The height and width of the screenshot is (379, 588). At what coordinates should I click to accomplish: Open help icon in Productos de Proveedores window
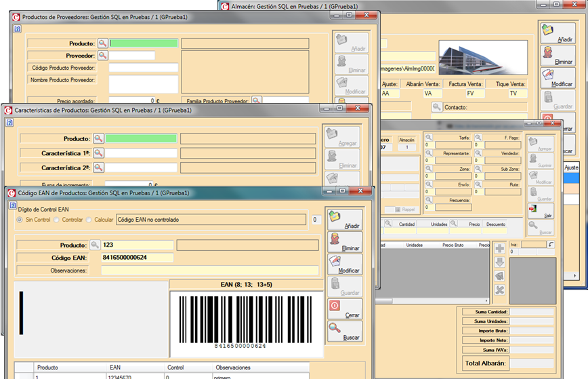point(17,29)
